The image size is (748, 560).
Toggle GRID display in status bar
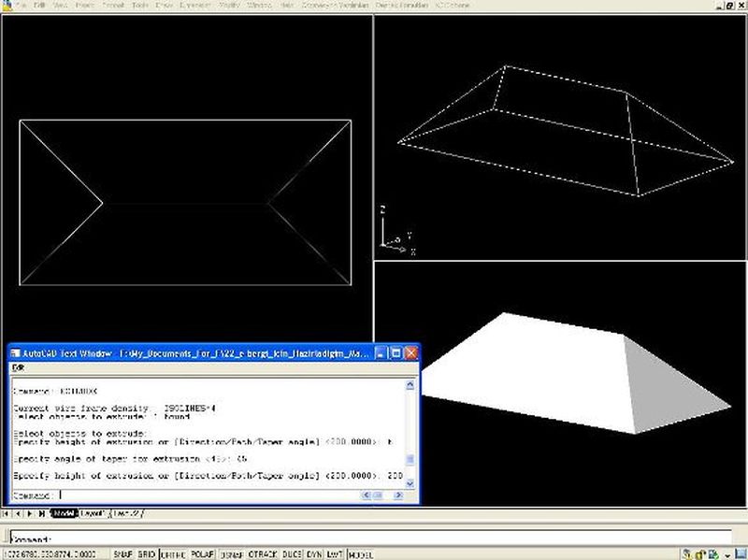coord(147,554)
